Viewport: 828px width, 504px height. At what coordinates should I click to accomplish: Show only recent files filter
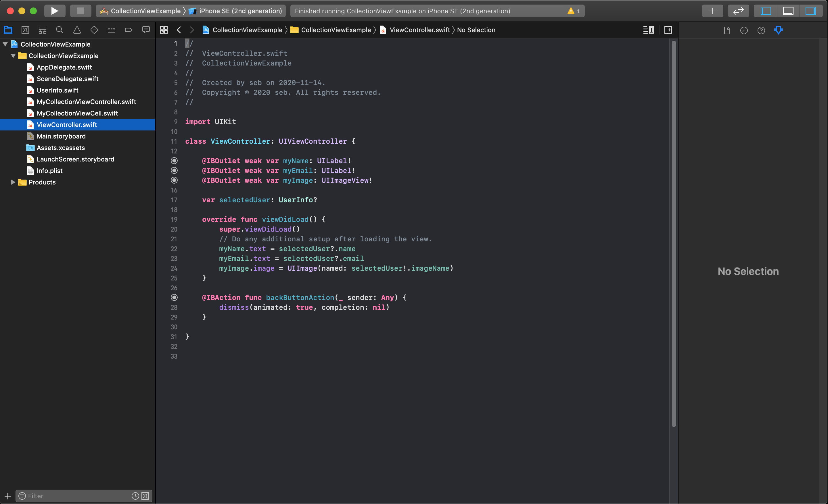(135, 496)
